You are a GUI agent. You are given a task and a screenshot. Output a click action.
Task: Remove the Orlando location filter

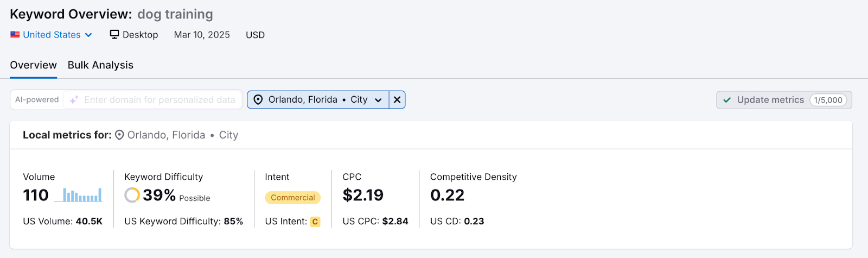[397, 100]
